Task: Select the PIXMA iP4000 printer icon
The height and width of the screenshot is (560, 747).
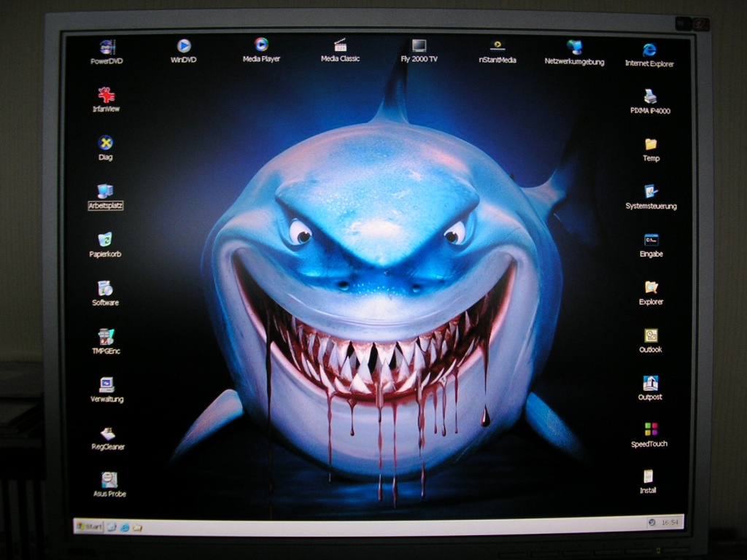Action: pyautogui.click(x=650, y=97)
